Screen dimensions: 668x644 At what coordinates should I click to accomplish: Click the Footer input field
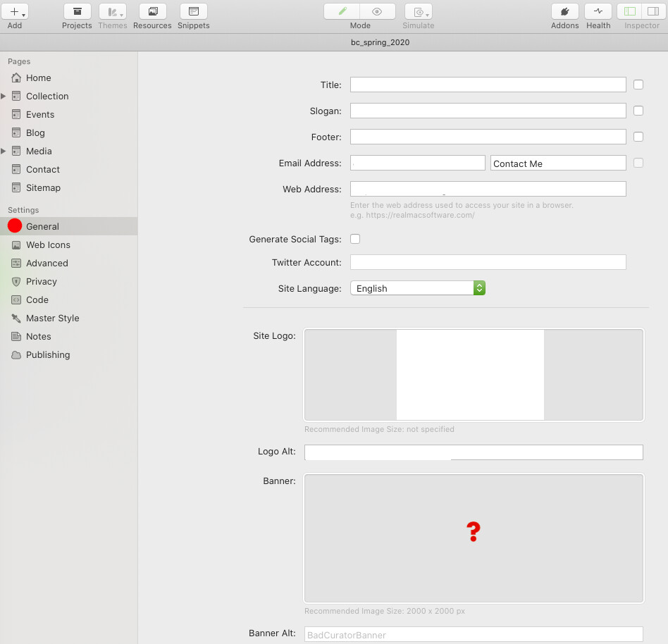[488, 137]
